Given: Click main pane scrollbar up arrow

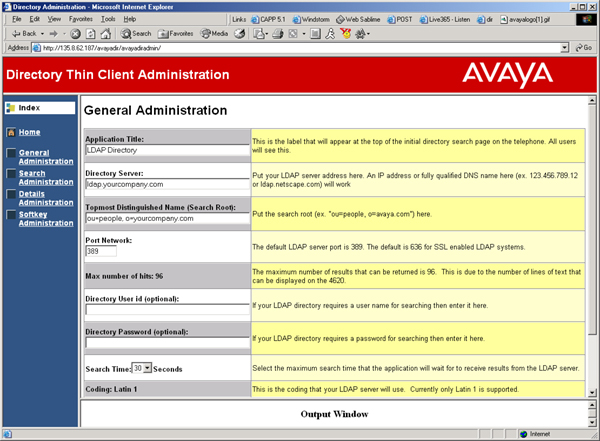Looking at the screenshot, I should pyautogui.click(x=592, y=101).
